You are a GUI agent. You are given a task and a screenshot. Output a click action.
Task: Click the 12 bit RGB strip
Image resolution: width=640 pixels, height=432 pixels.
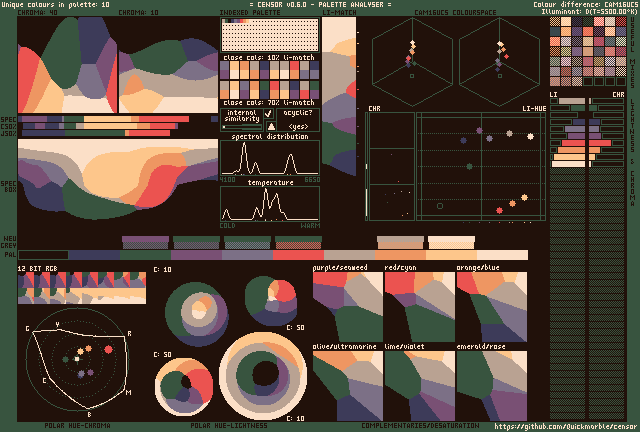82,290
